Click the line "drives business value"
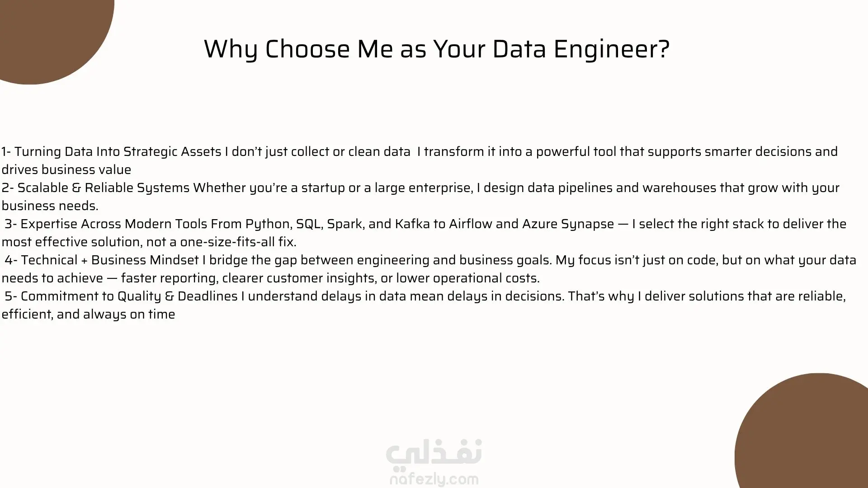 (66, 169)
